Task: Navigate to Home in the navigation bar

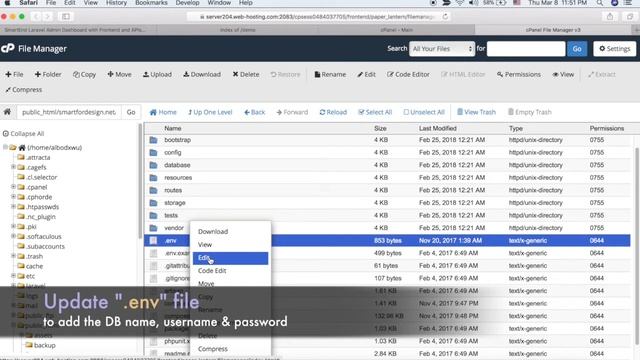Action: (x=163, y=112)
